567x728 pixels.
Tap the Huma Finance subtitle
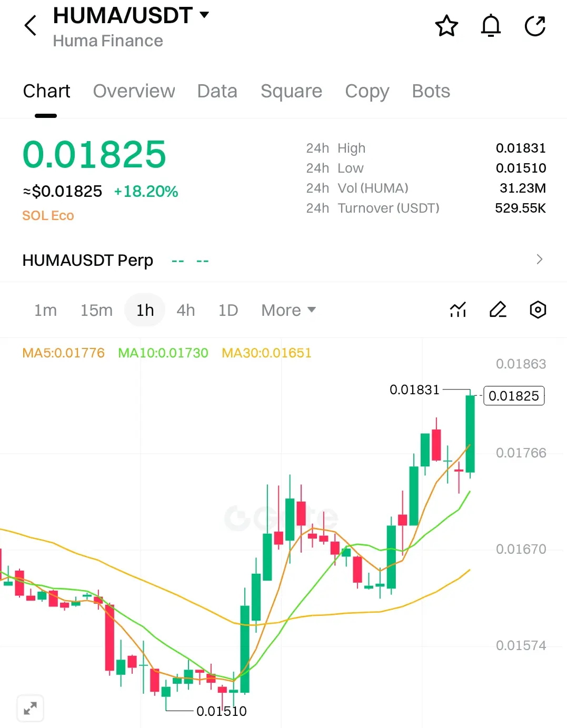(108, 41)
